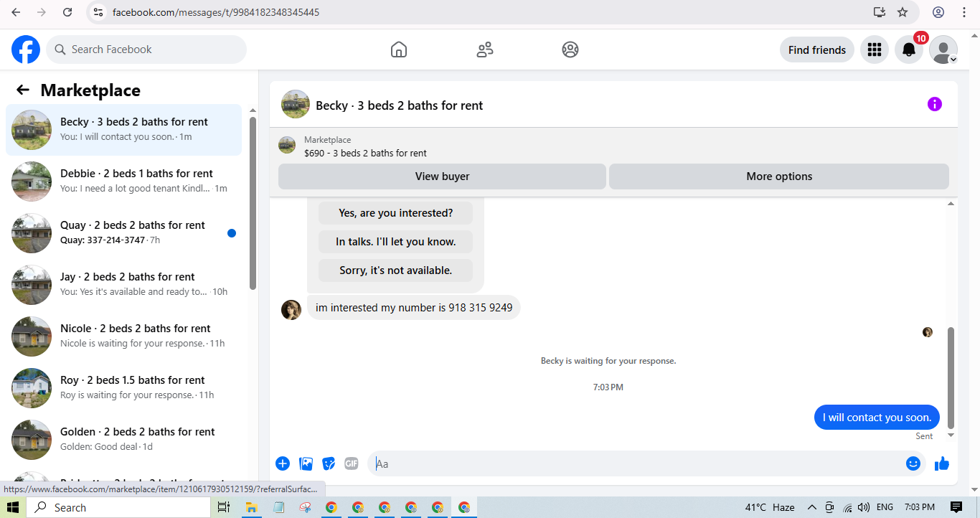Send quick reply "Yes, are you interested?"
980x518 pixels.
point(396,213)
